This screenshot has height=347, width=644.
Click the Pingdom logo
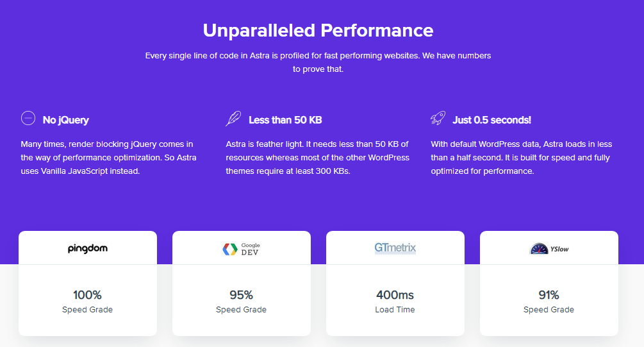point(88,249)
